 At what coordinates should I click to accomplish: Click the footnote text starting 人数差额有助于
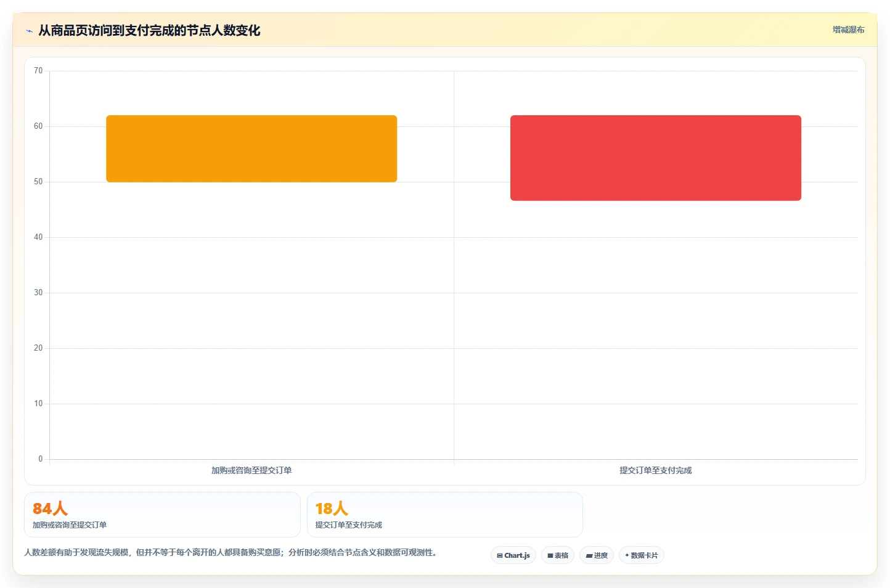231,552
